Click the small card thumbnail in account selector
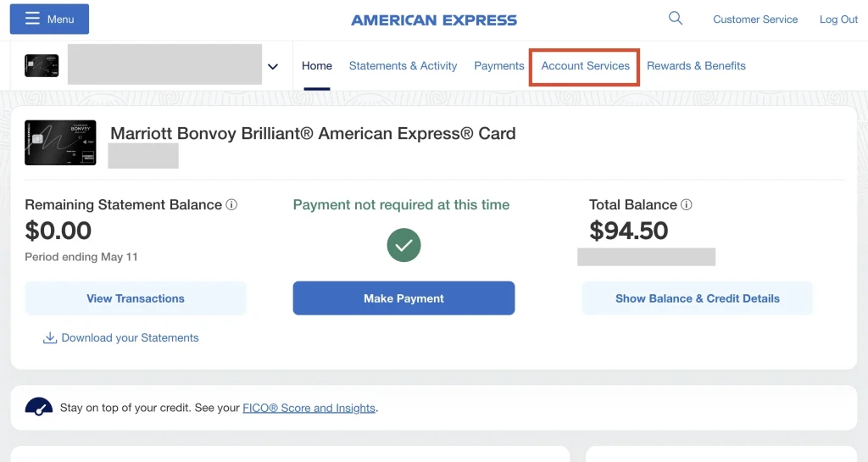This screenshot has width=868, height=462. (42, 66)
